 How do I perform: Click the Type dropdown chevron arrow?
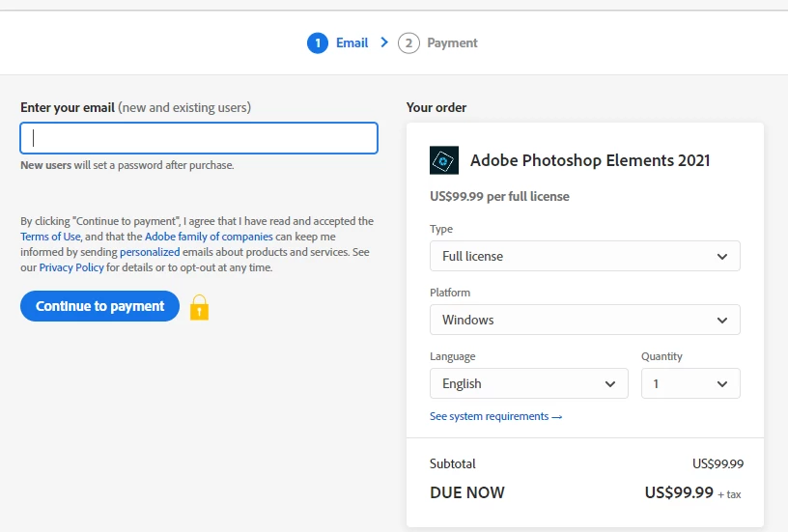(x=722, y=256)
